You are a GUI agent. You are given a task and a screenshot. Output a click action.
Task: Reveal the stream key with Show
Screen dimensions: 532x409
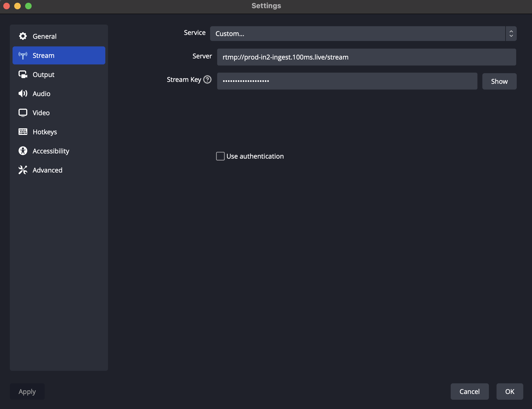click(x=499, y=81)
